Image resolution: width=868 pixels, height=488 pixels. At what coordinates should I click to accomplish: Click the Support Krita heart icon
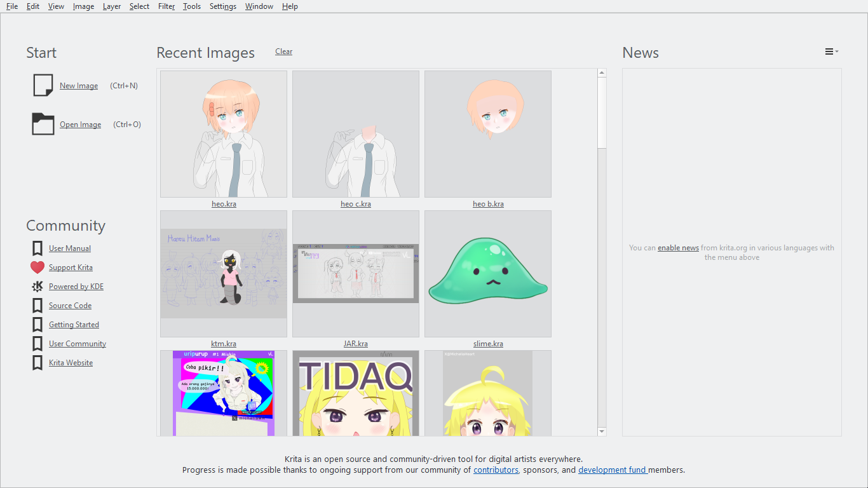coord(37,268)
